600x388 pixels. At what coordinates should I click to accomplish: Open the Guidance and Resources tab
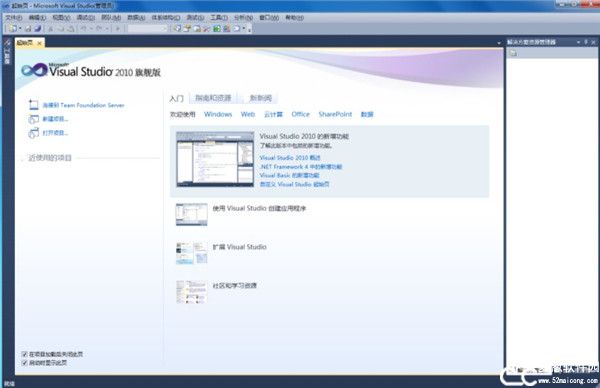213,98
